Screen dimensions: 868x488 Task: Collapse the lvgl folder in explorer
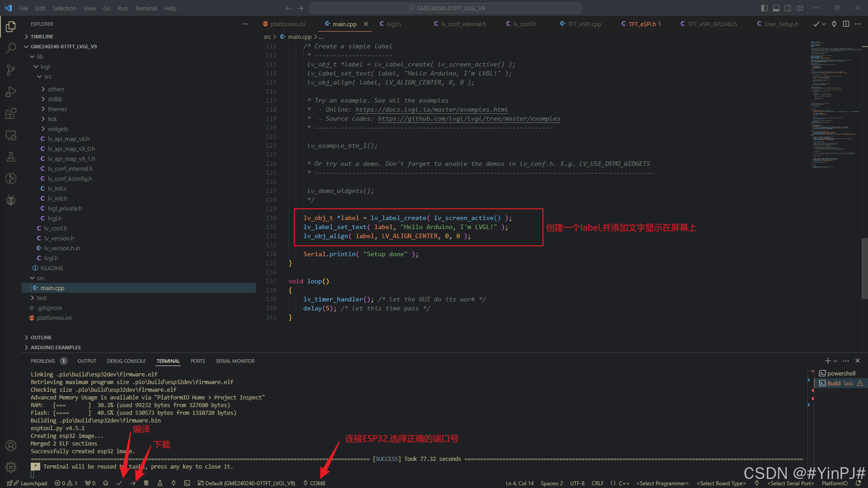(x=45, y=66)
